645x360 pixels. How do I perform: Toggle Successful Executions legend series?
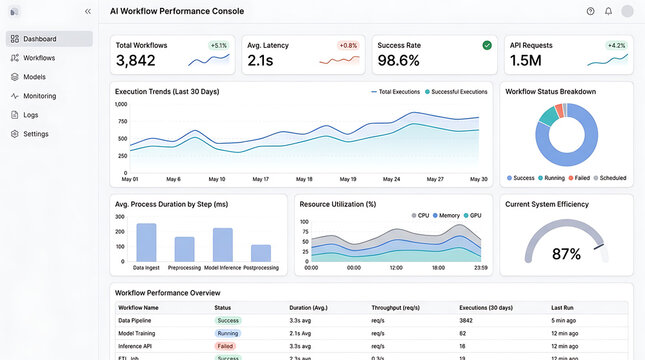(456, 92)
